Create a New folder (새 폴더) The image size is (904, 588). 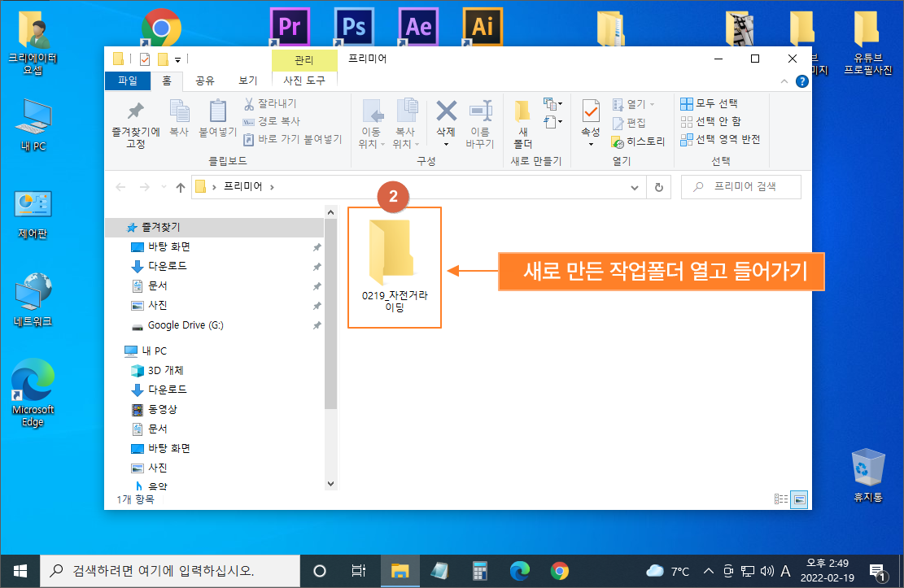point(523,124)
